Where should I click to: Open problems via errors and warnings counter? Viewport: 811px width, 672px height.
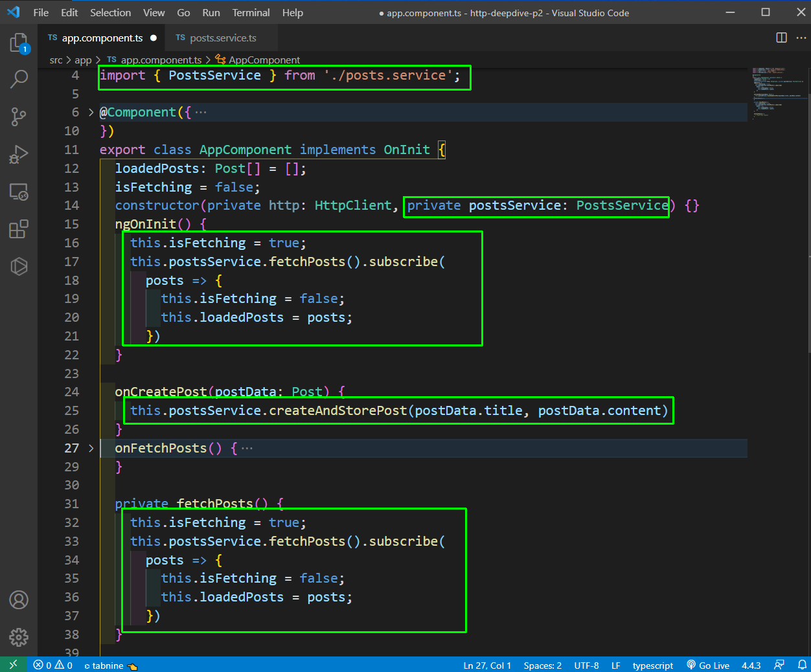click(x=53, y=665)
